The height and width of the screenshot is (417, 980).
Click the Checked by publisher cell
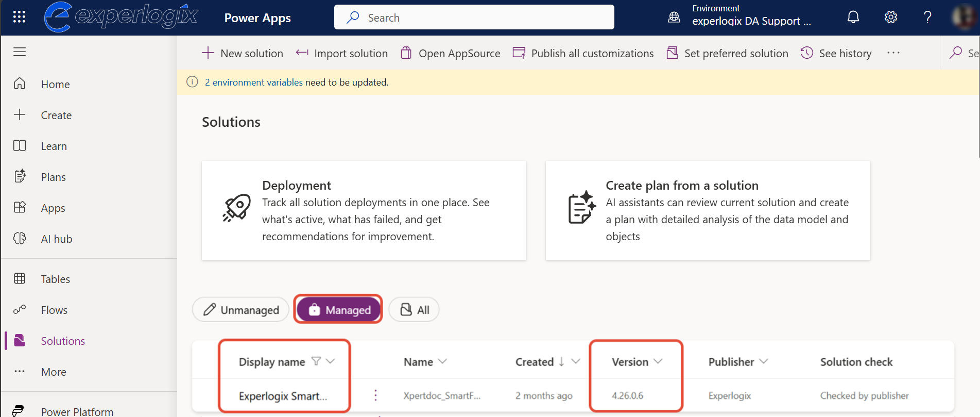864,395
